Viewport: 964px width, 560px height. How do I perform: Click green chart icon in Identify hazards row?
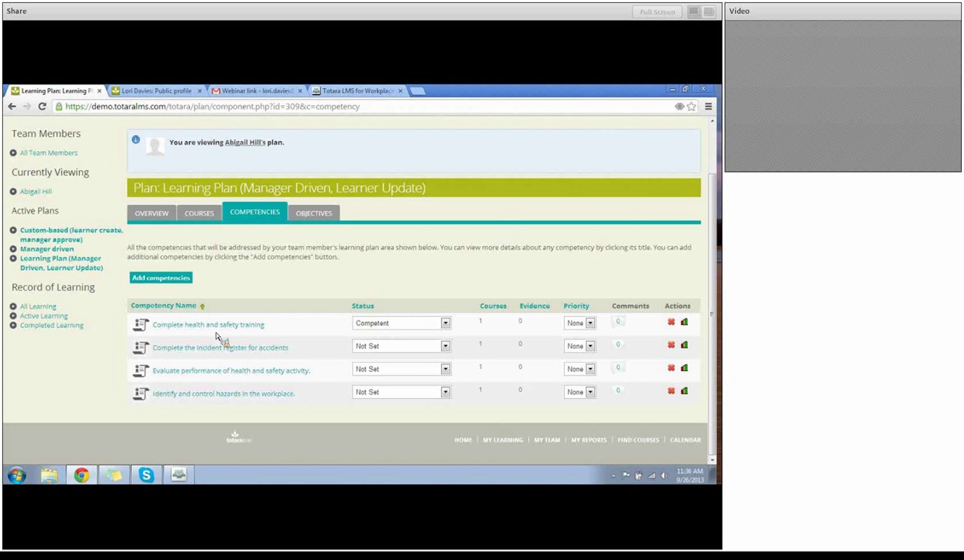tap(684, 391)
